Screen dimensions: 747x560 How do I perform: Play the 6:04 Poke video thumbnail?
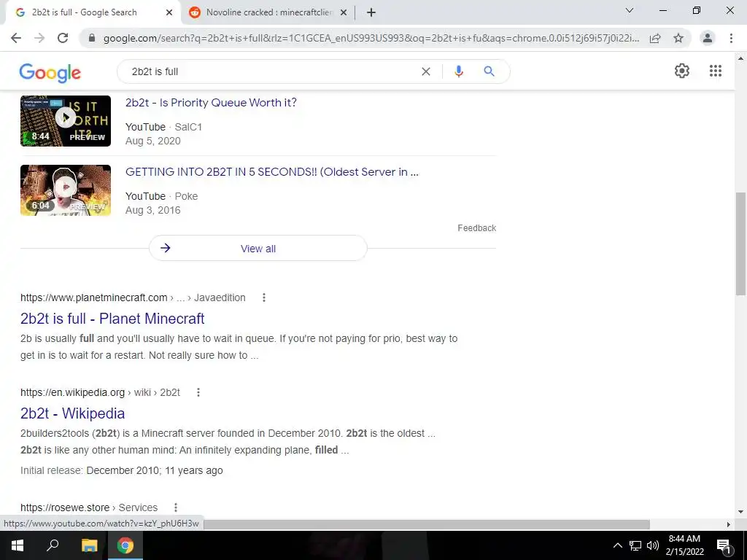coord(66,190)
